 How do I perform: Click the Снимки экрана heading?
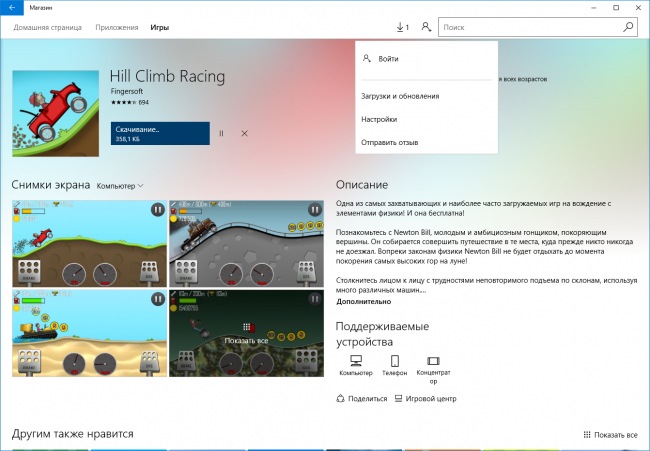point(51,185)
